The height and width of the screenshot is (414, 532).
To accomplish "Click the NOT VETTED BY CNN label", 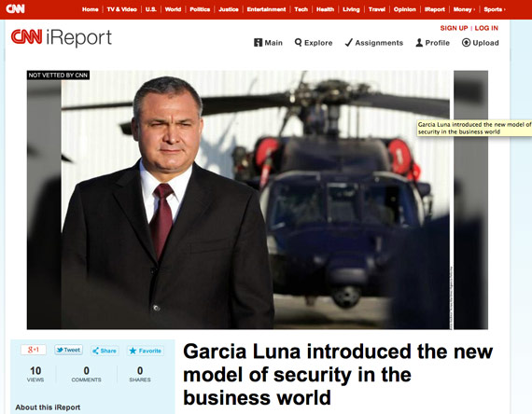I will tap(58, 75).
